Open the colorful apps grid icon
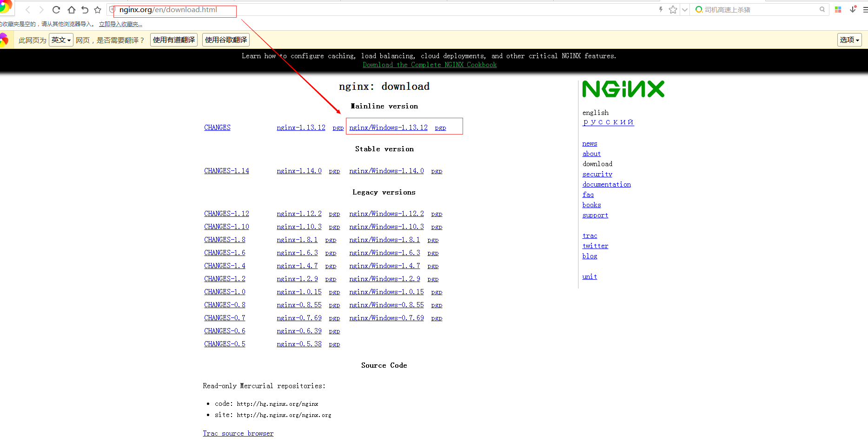Viewport: 868px width, 444px height. pos(838,9)
